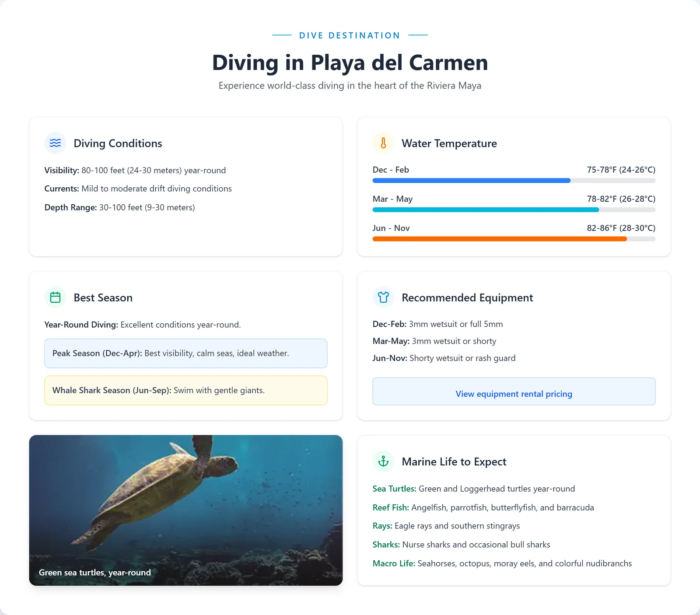Click the Jun - Nov orange temperature bar
Image resolution: width=700 pixels, height=615 pixels.
pyautogui.click(x=500, y=239)
